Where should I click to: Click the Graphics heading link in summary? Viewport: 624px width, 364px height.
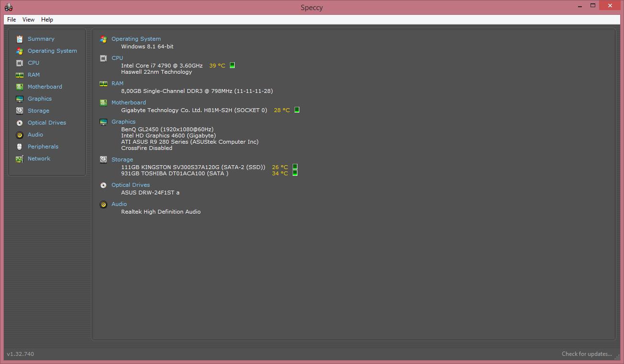(124, 122)
